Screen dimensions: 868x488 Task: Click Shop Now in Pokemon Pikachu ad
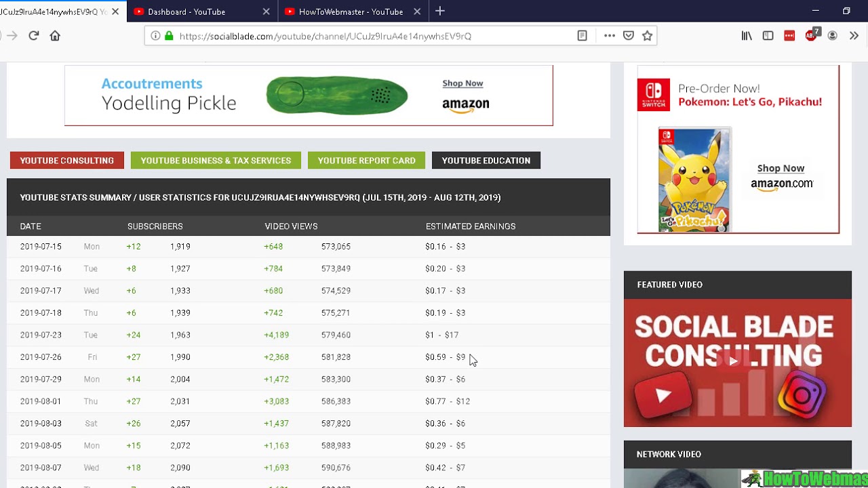coord(781,168)
